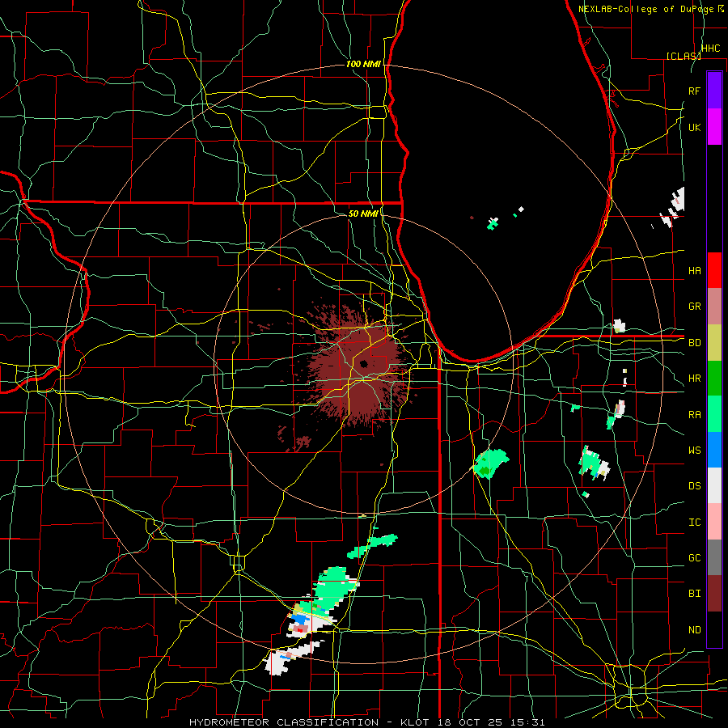Click the 'ND' legend label
The width and height of the screenshot is (728, 728).
694,629
